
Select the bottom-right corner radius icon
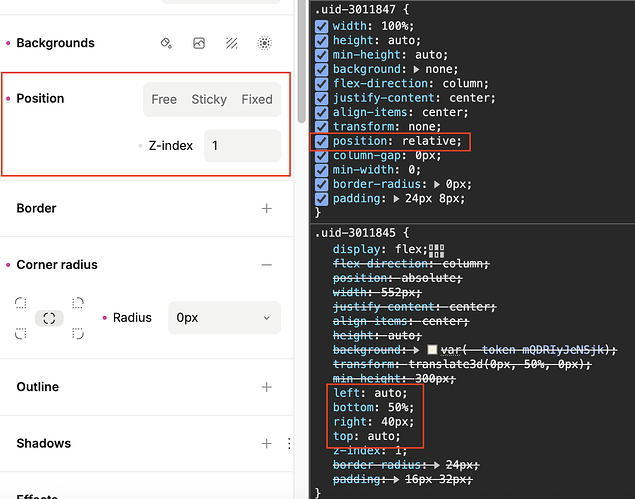[x=77, y=333]
